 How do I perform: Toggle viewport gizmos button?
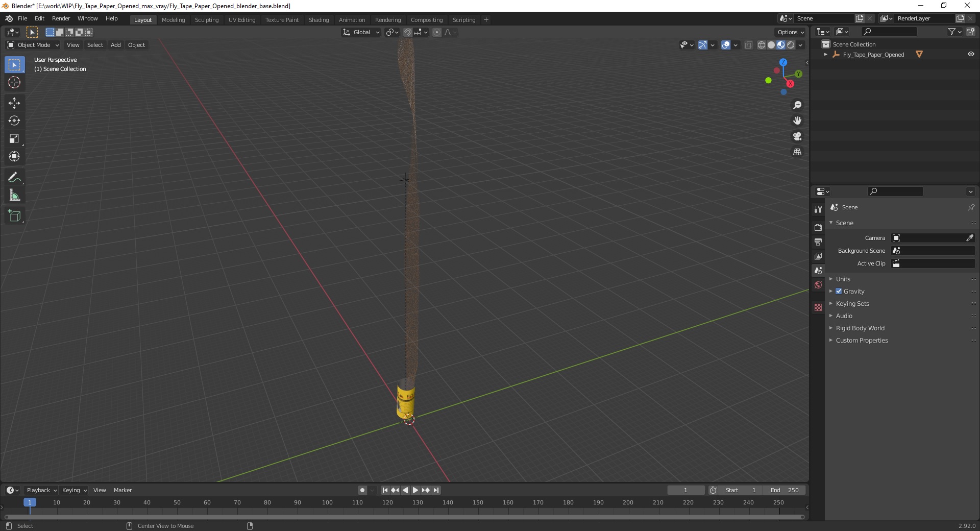pyautogui.click(x=703, y=45)
